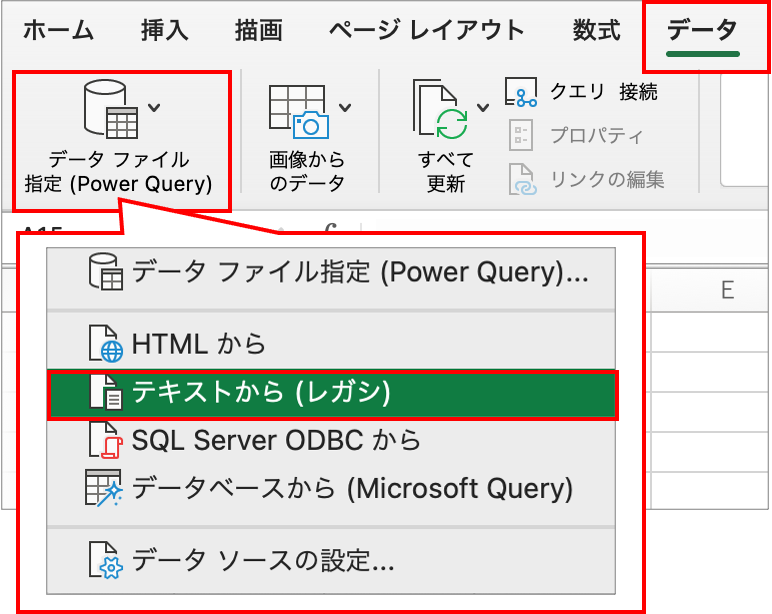This screenshot has width=772, height=614.
Task: Open クエリ 接続 panel via its label
Action: pos(604,92)
